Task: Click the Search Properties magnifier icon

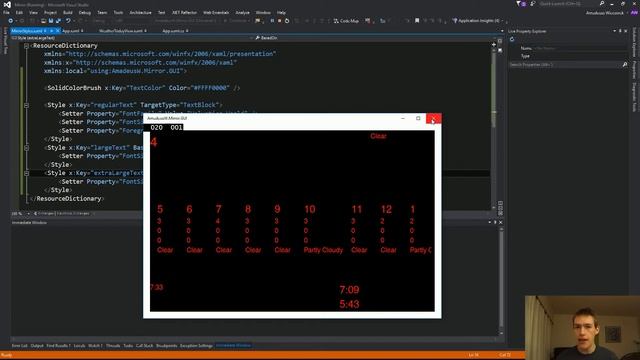Action: 624,65
